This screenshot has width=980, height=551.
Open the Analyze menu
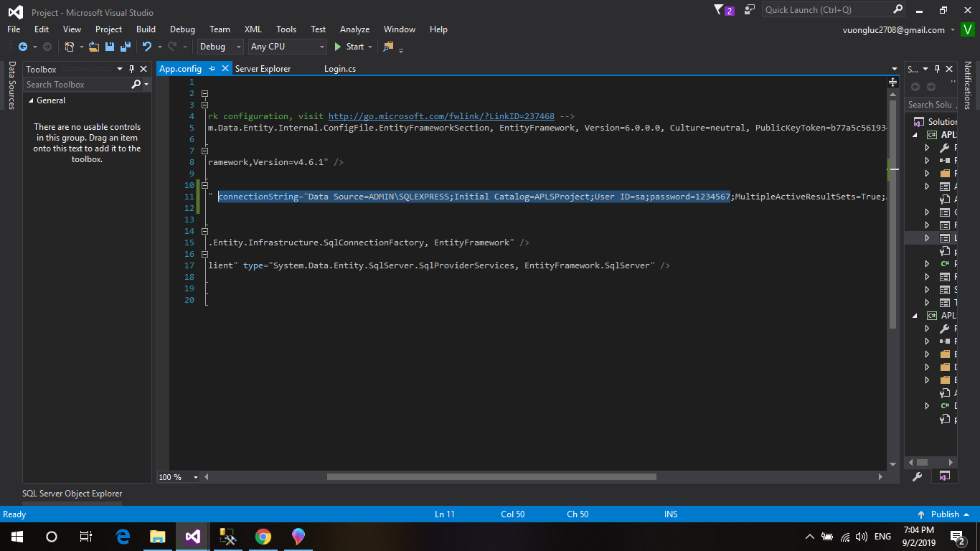point(354,29)
